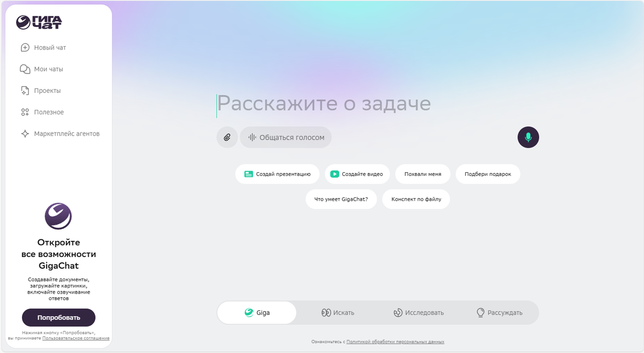Viewport: 644px width, 353px height.
Task: Open Мои чаты from the sidebar
Action: (25, 69)
